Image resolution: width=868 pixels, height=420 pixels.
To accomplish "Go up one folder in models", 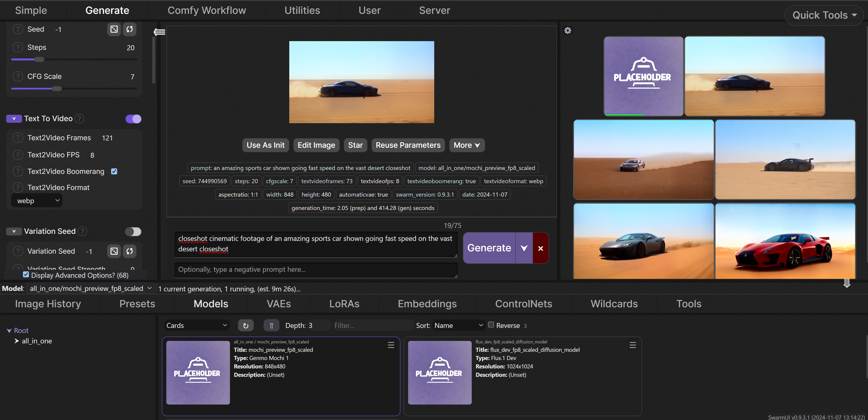I will [x=271, y=325].
